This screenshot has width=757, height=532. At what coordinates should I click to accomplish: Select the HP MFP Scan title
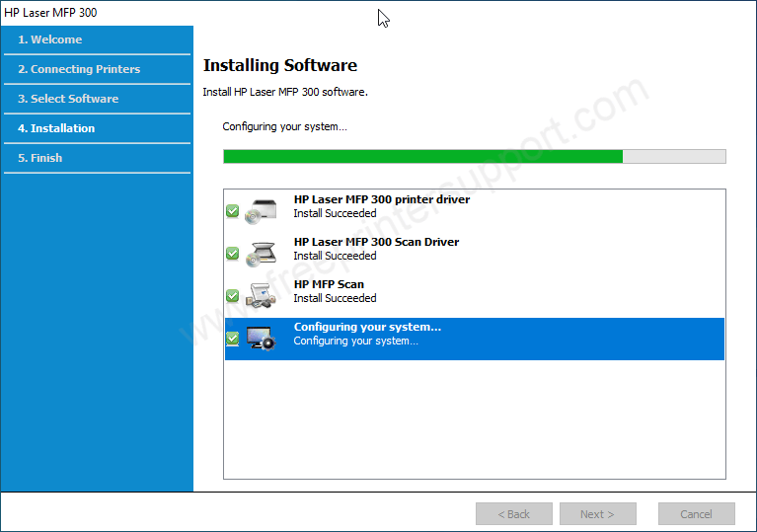coord(329,284)
